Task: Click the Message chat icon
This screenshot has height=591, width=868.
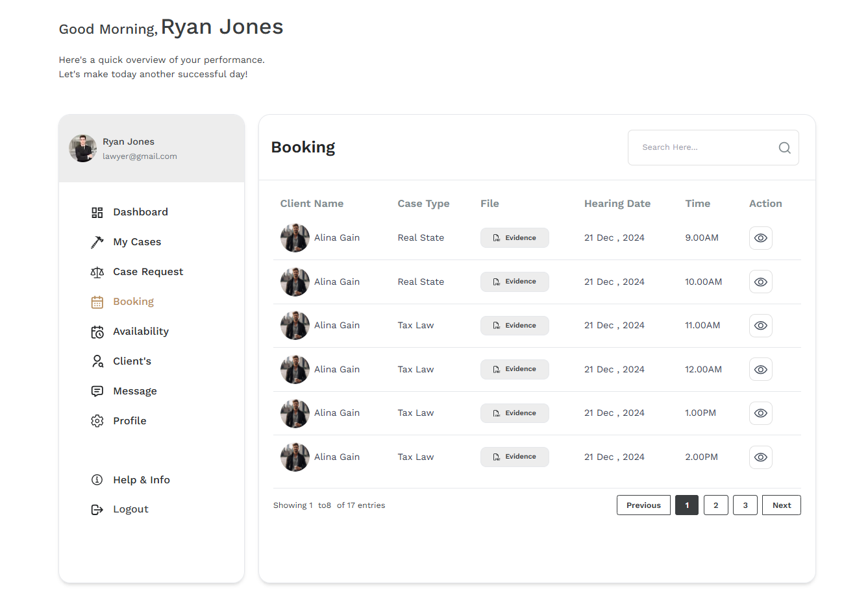Action: [x=97, y=391]
